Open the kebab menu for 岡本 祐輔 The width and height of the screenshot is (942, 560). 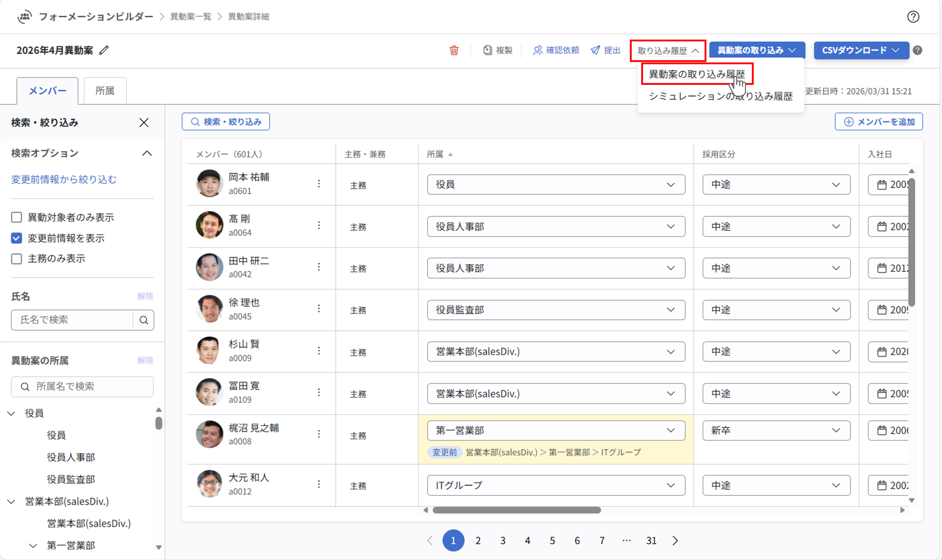point(319,183)
